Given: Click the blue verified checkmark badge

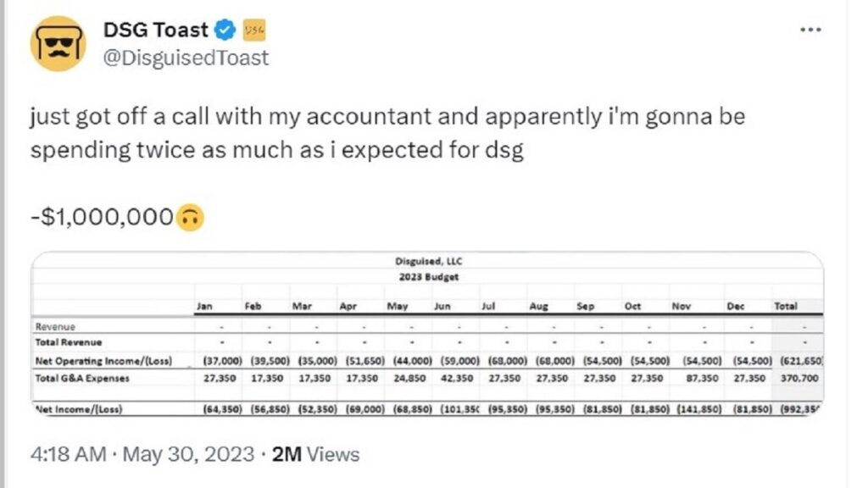Looking at the screenshot, I should click(x=225, y=30).
